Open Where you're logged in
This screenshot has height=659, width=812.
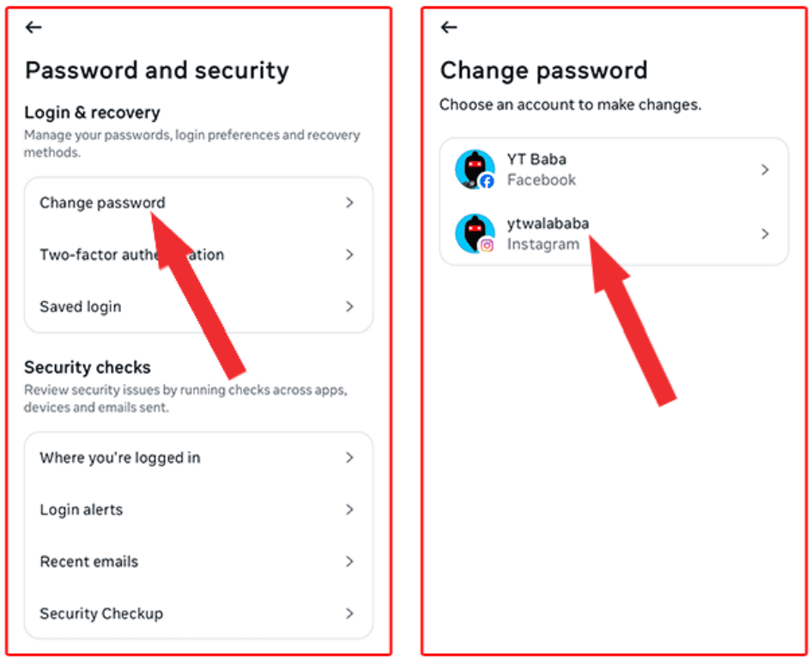tap(198, 457)
